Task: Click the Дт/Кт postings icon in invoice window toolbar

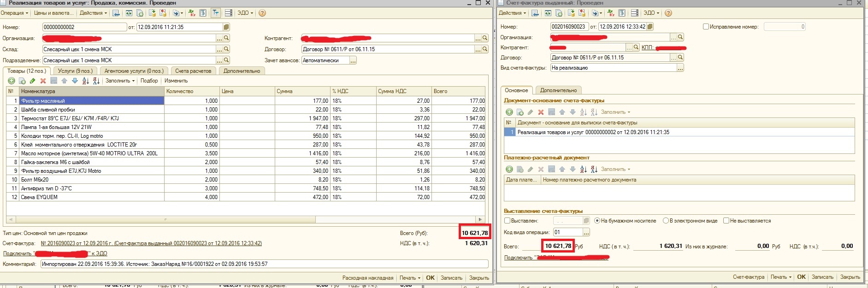Action: [x=611, y=13]
